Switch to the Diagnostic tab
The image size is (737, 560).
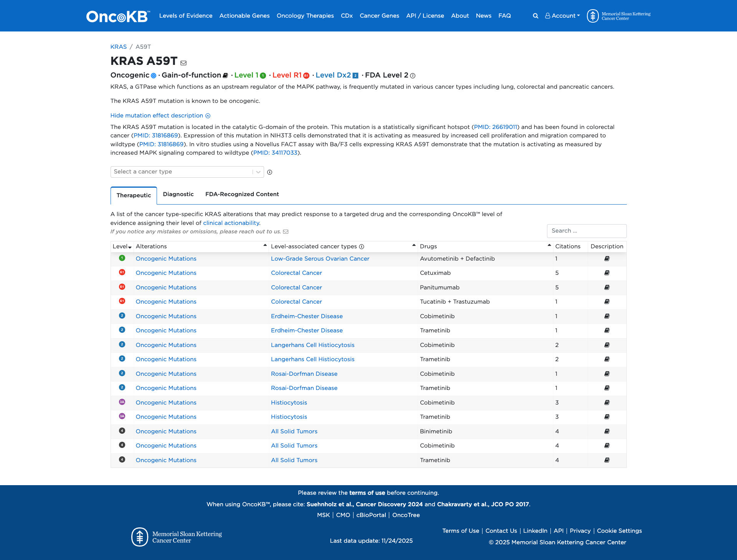[x=178, y=194]
